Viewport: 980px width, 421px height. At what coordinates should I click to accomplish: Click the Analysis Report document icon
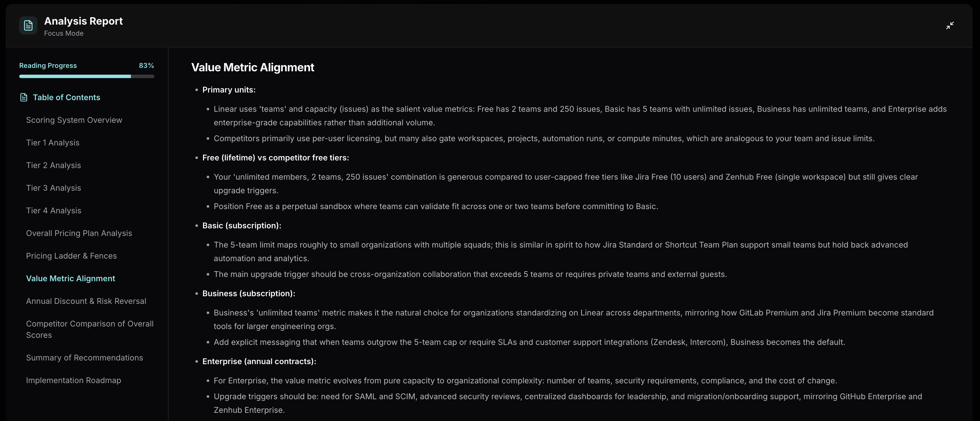coord(28,25)
